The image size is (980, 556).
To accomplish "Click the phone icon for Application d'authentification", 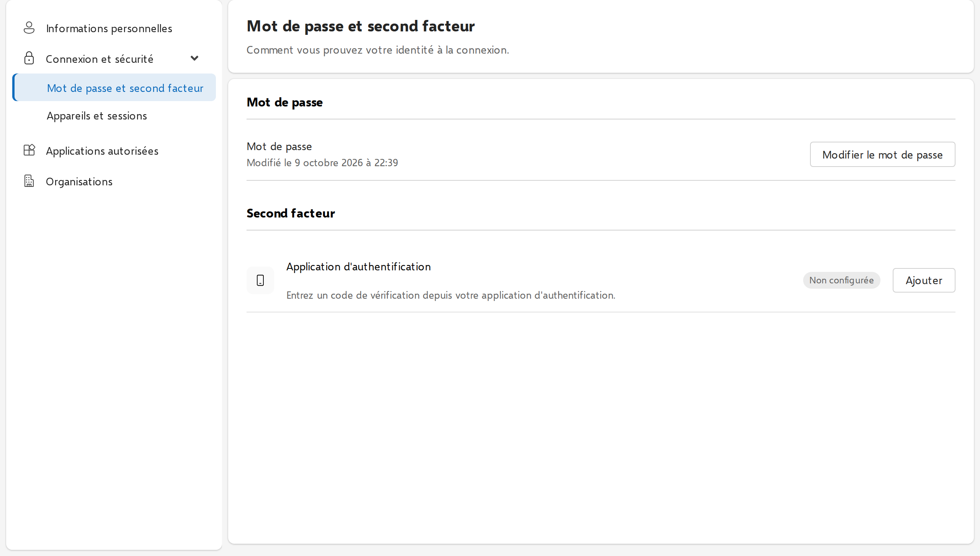I will (260, 280).
